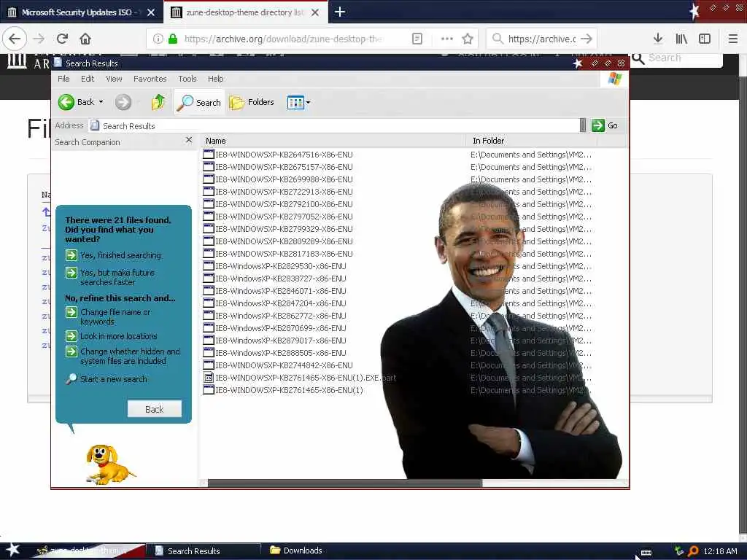Select Yes, finished searching
This screenshot has width=747, height=560.
click(x=114, y=255)
